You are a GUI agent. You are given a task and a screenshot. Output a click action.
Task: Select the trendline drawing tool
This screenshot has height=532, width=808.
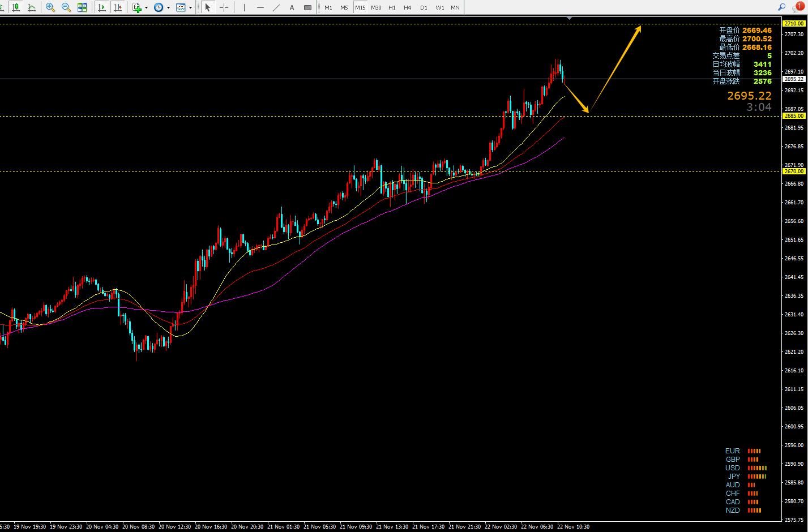click(x=276, y=7)
